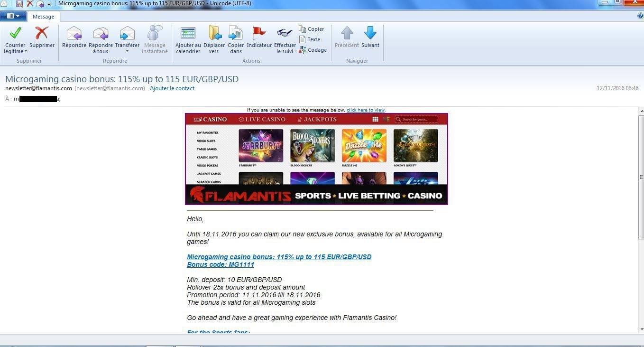The image size is (644, 347).
Task: Click 'Promotion period: 11.11.2016 till 18.11.2016' text
Action: [254, 295]
